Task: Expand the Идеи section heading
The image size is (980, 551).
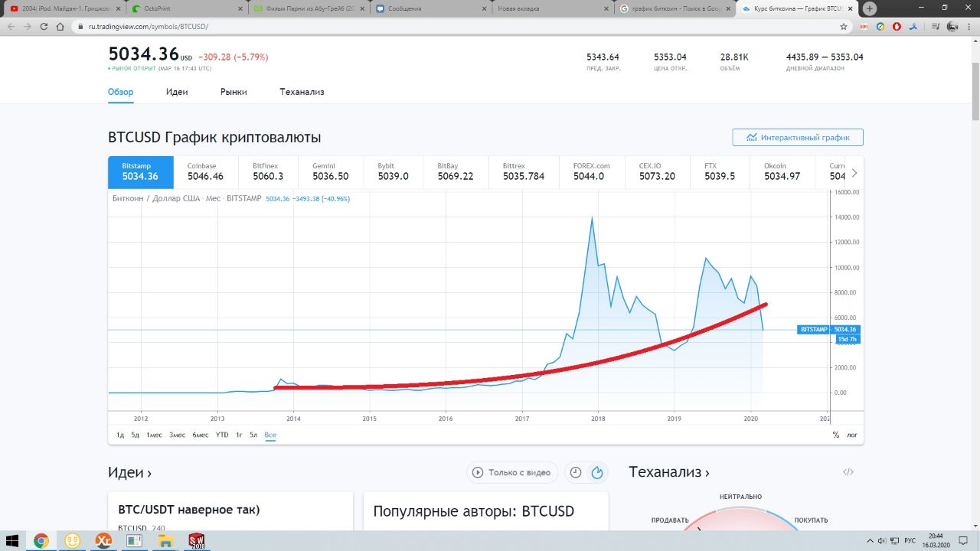Action: point(129,473)
